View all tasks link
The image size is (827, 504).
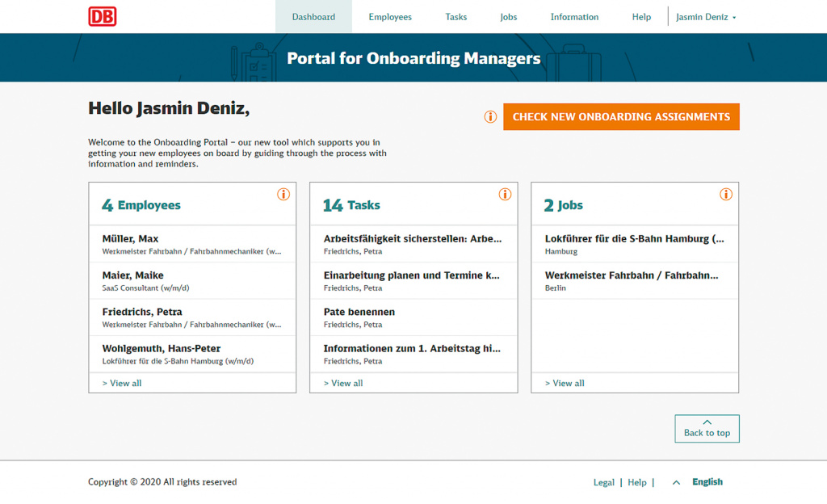coord(343,384)
